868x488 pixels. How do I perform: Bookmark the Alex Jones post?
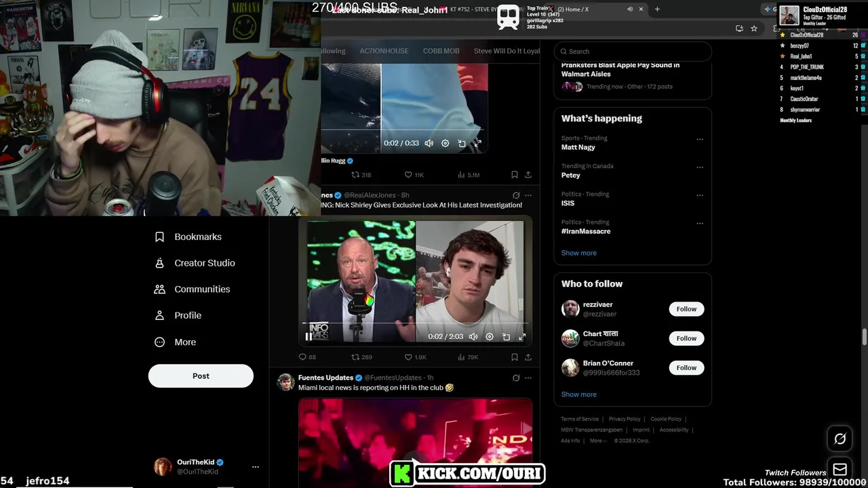pos(514,357)
